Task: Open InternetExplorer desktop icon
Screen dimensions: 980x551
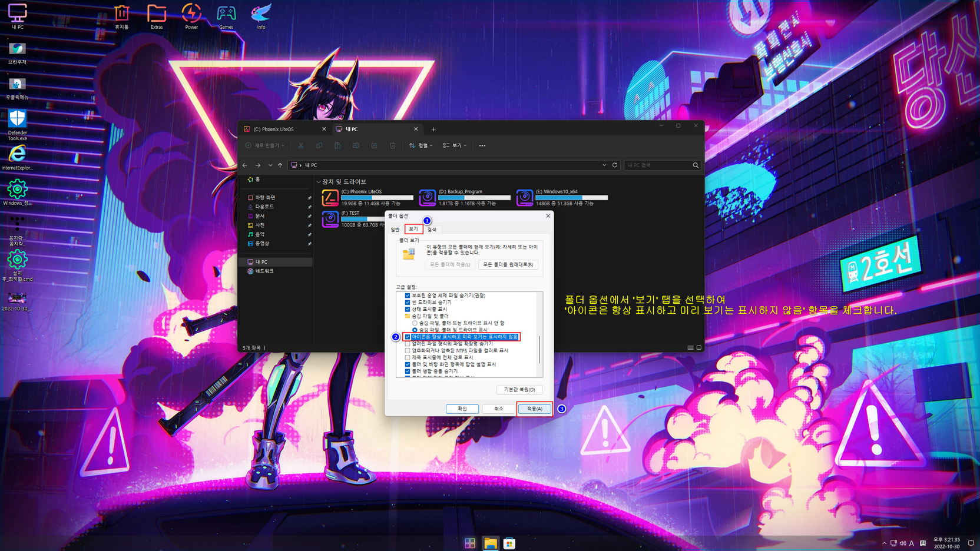Action: pos(17,158)
